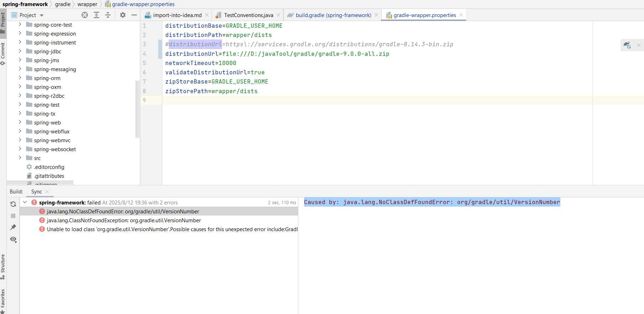Collapse all in Project tree toolbar
This screenshot has height=314, width=644.
coord(108,15)
